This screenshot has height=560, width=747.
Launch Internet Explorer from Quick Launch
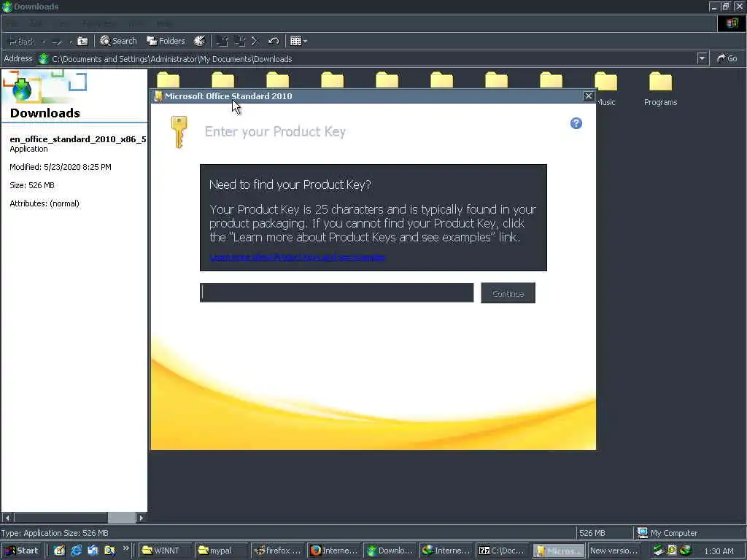click(76, 551)
